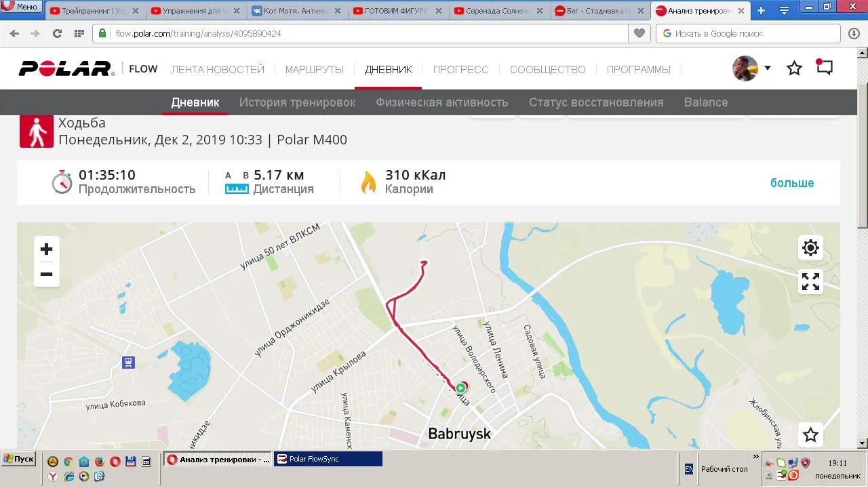
Task: Close the Трейлраннинг browser tab
Action: (x=136, y=11)
